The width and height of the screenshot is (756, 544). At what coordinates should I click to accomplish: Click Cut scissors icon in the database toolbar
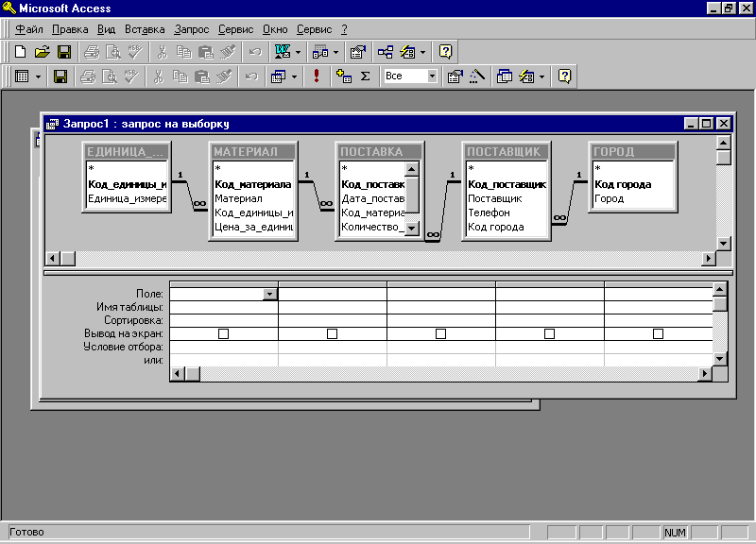[162, 52]
